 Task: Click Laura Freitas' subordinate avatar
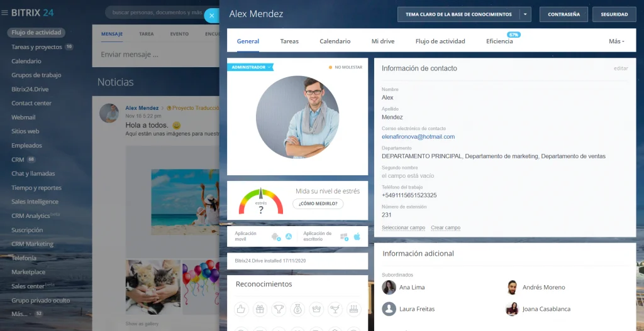[389, 309]
